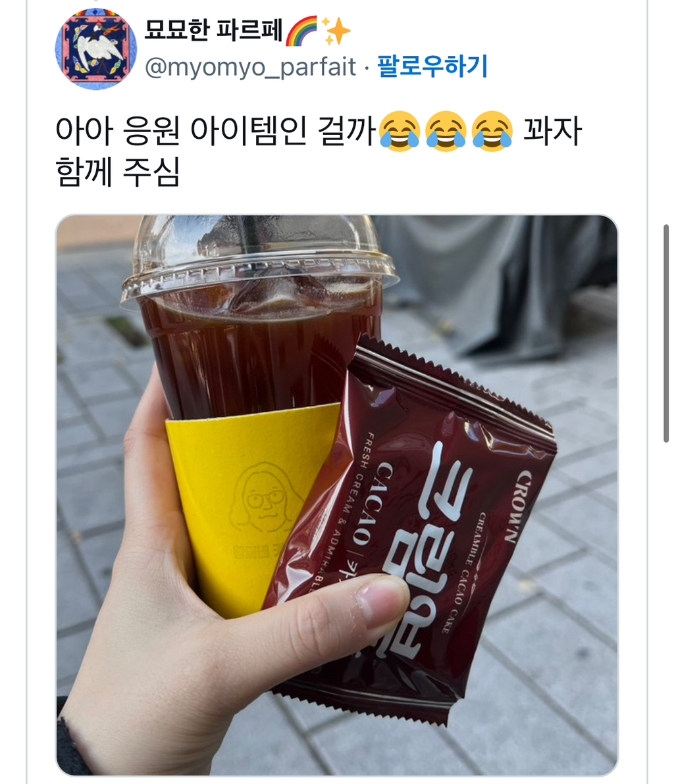Open the @myomyo_parfait handle link
Viewport: 674px width, 784px height.
(250, 67)
